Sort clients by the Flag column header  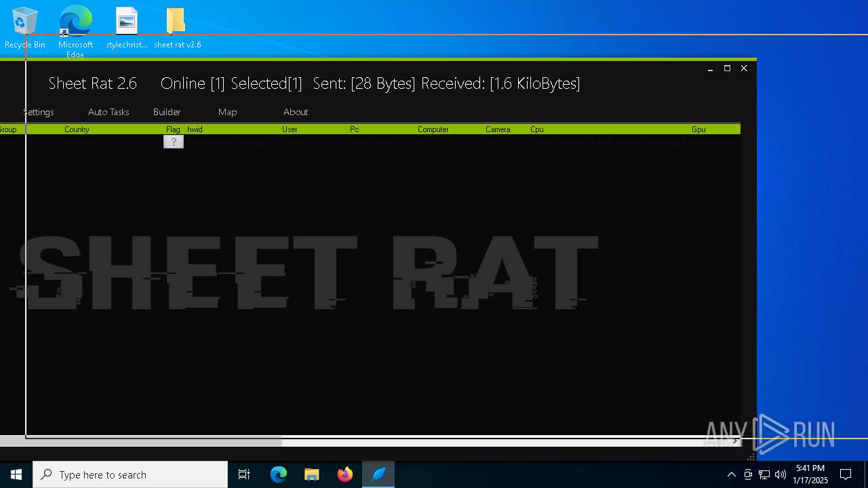(x=173, y=129)
